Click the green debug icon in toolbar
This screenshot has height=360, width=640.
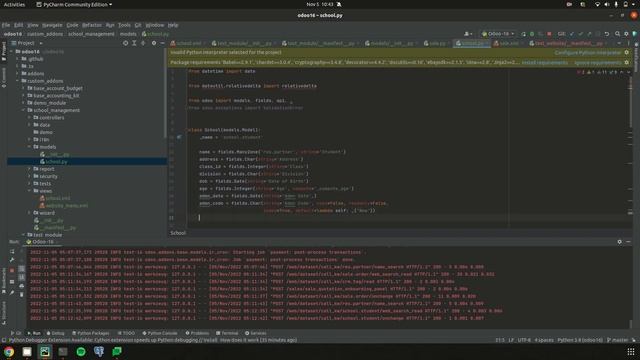532,34
